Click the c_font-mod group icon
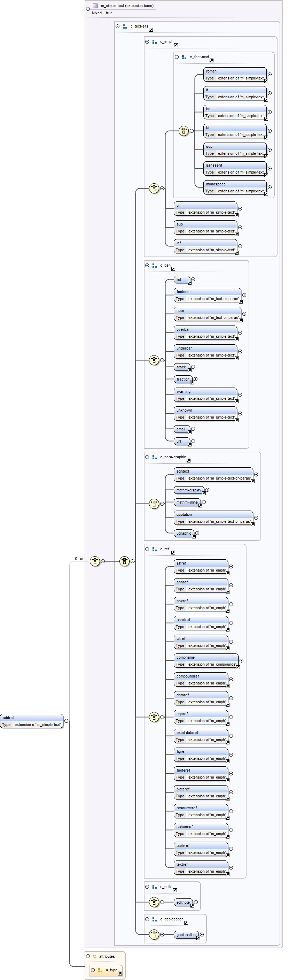This screenshot has width=289, height=980. 184,57
